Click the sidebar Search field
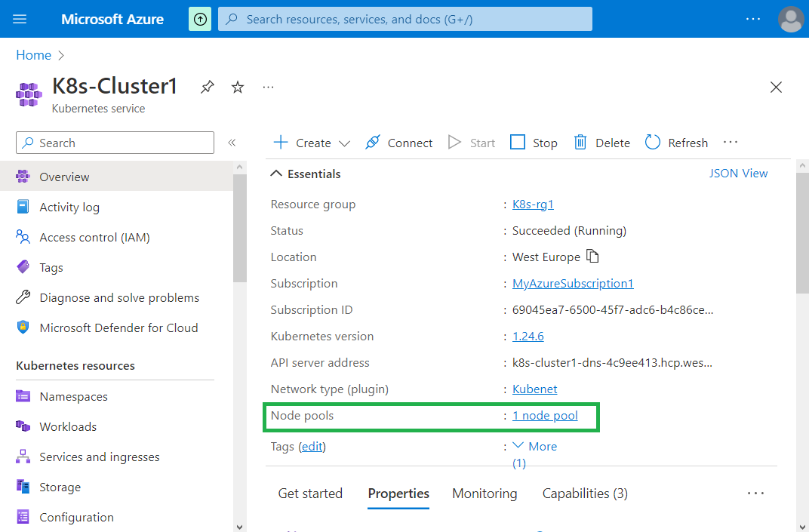Screen dimensions: 809x532 [115, 143]
